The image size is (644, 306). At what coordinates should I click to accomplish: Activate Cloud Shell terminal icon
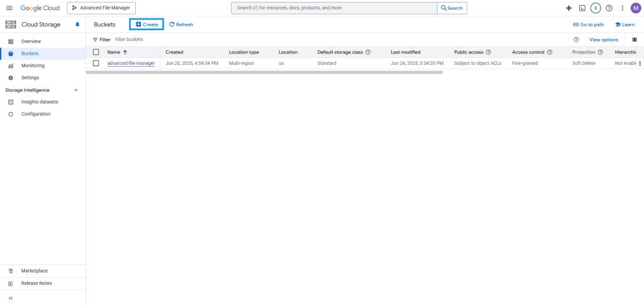click(x=582, y=8)
